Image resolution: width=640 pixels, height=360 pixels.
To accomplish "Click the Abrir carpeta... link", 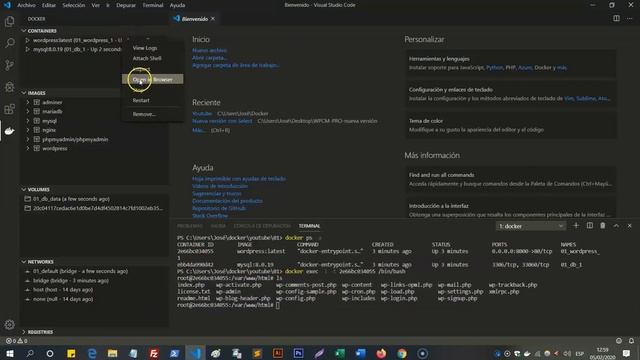I will 209,58.
